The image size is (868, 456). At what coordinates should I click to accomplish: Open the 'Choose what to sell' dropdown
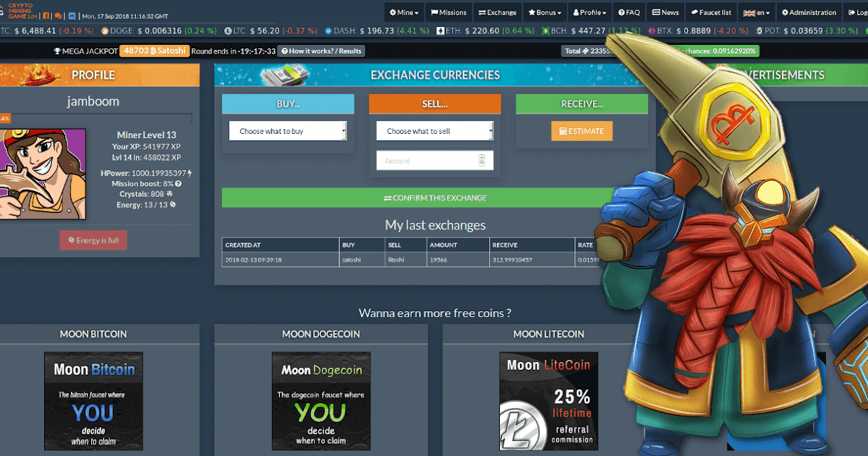(435, 131)
